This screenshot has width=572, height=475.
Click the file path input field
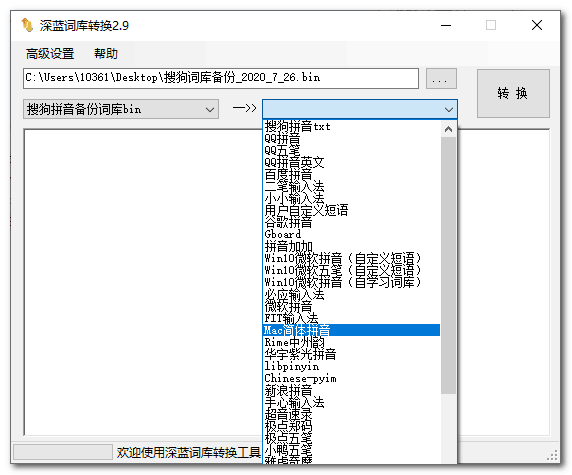pyautogui.click(x=221, y=78)
